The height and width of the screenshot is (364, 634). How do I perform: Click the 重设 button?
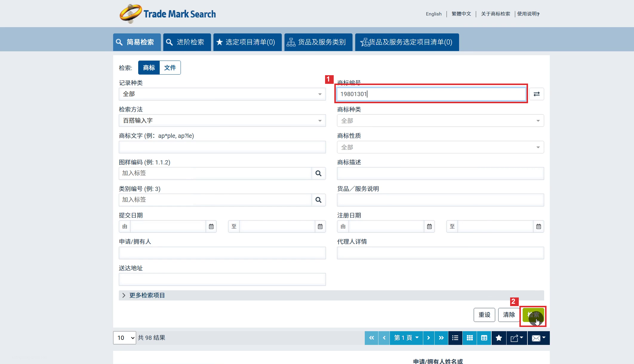pyautogui.click(x=484, y=315)
